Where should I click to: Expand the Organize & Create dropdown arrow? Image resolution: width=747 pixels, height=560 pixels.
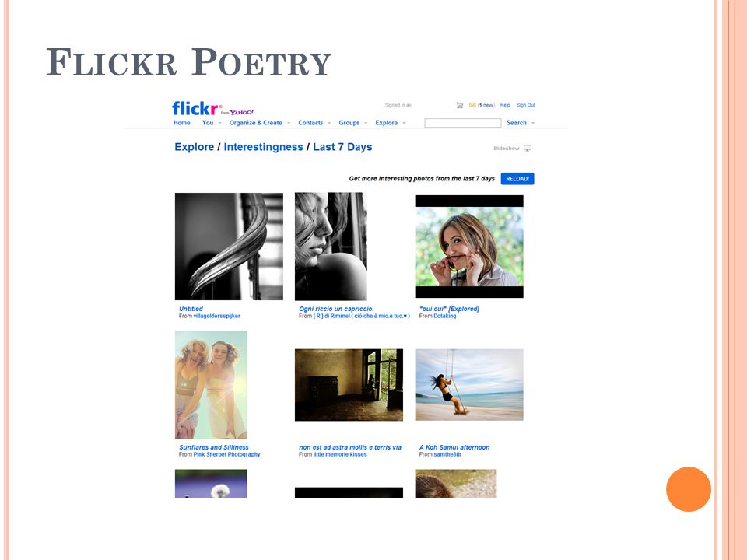[x=288, y=123]
